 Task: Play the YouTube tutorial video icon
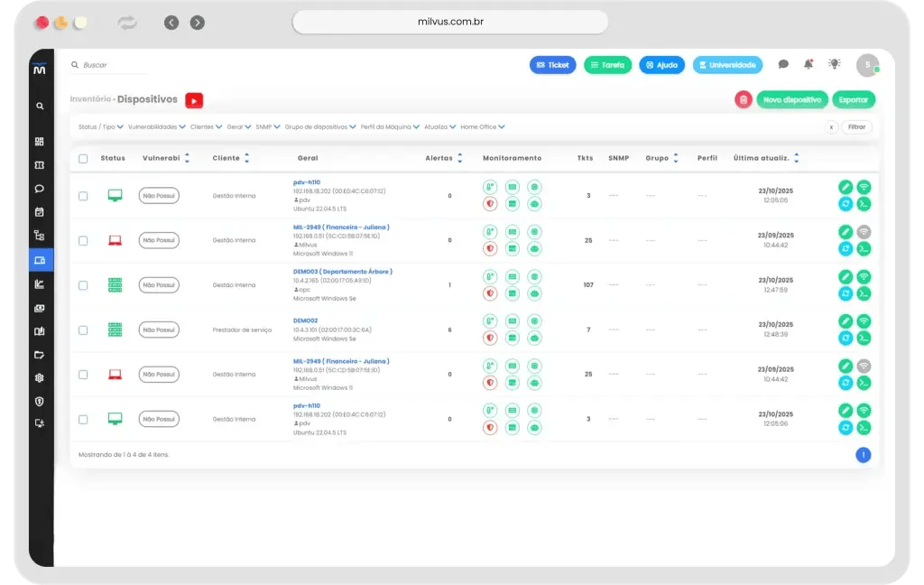click(194, 100)
